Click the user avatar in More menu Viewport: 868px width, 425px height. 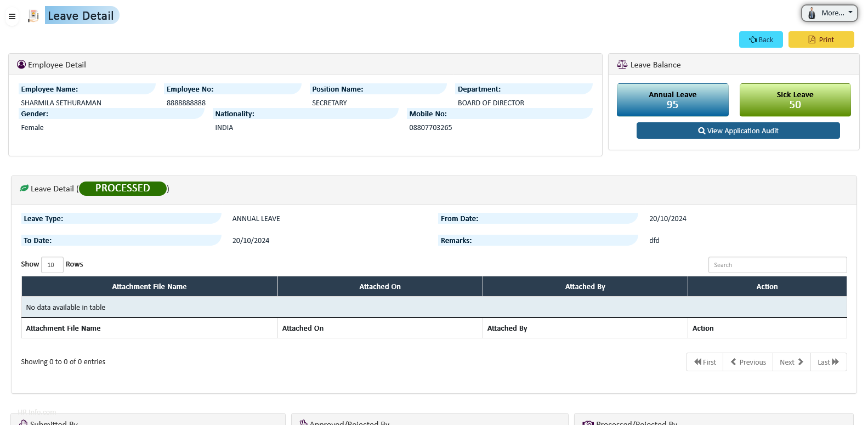pyautogui.click(x=812, y=13)
